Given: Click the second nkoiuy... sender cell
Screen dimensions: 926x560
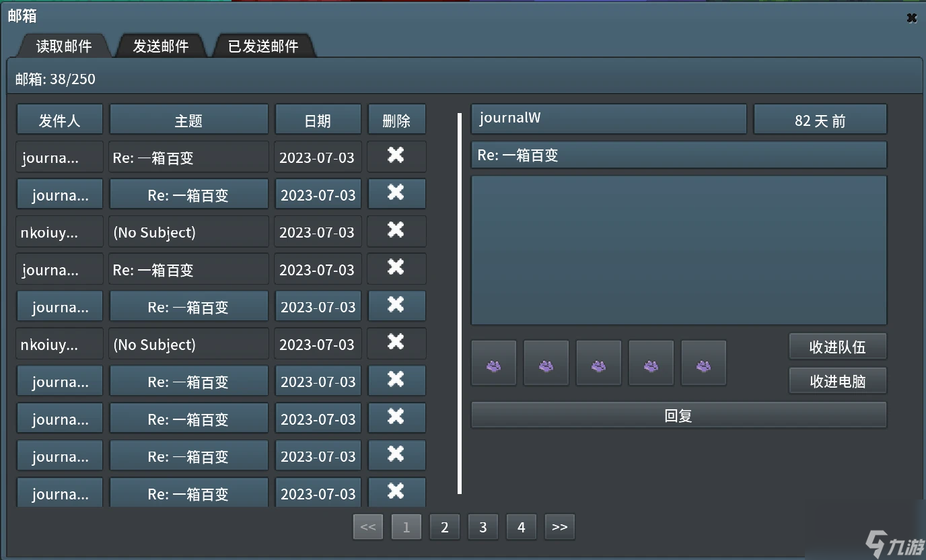Looking at the screenshot, I should pos(60,343).
